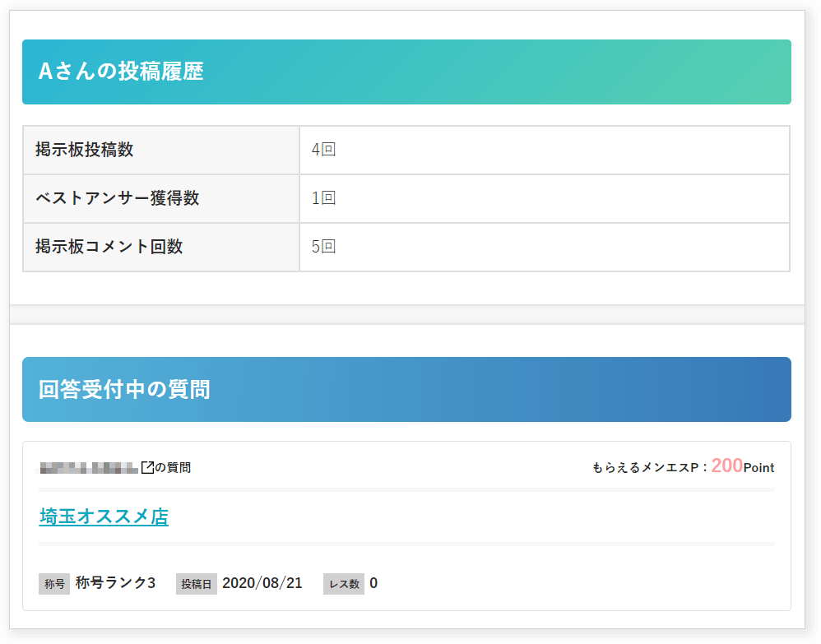Click the の質問 text after username
The height and width of the screenshot is (644, 821).
coord(173,467)
